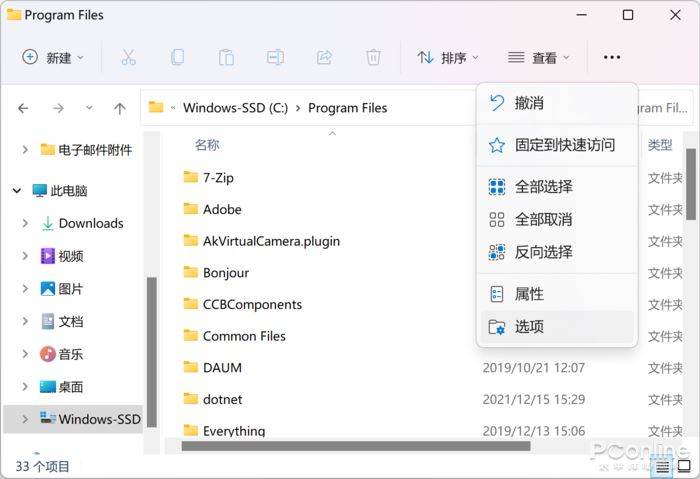Screen dimensions: 700x479
Task: Open the 排序 sort dropdown
Action: pos(448,57)
